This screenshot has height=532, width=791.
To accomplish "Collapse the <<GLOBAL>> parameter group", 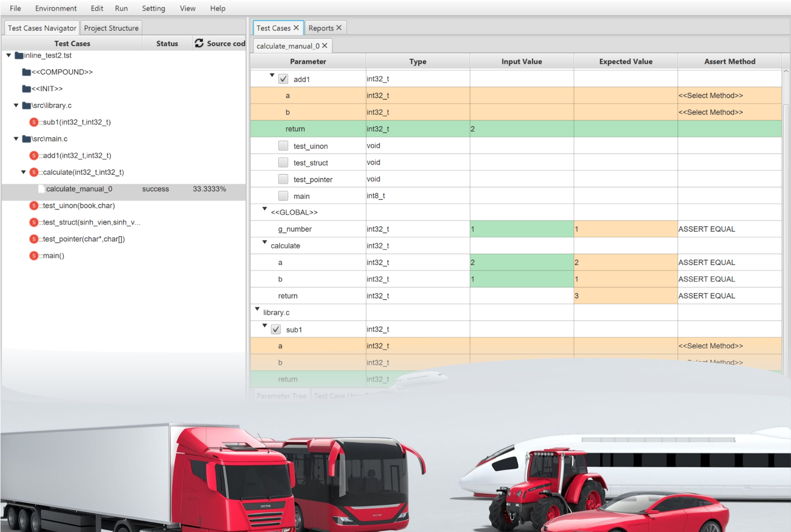I will 265,209.
